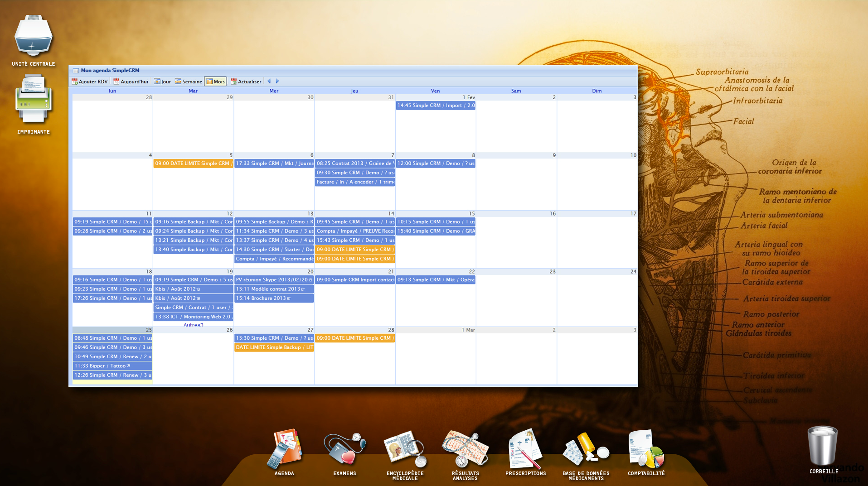Open the Corbeille trash icon

click(x=824, y=450)
